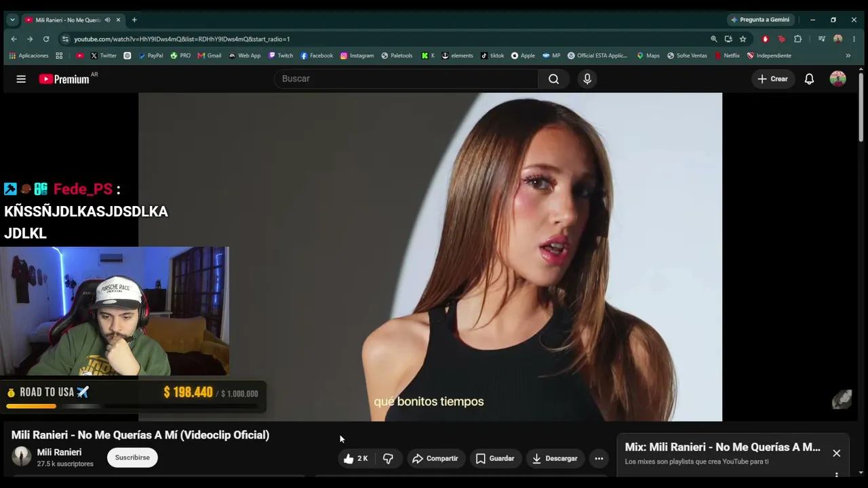The image size is (868, 488).
Task: Open more actions ellipsis under video
Action: pyautogui.click(x=599, y=459)
